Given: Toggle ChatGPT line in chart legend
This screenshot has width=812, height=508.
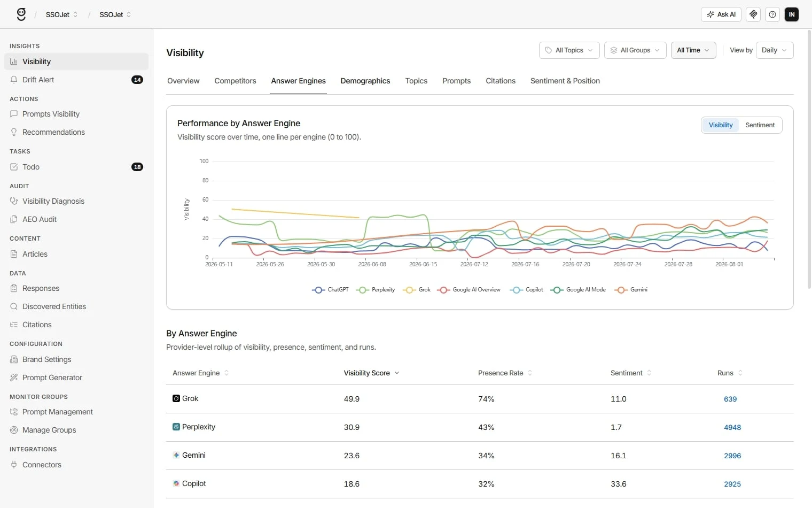Looking at the screenshot, I should (x=330, y=290).
